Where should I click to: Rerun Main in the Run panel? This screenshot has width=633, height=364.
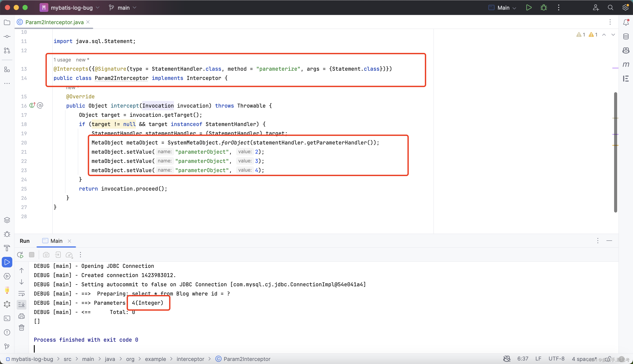pyautogui.click(x=20, y=255)
